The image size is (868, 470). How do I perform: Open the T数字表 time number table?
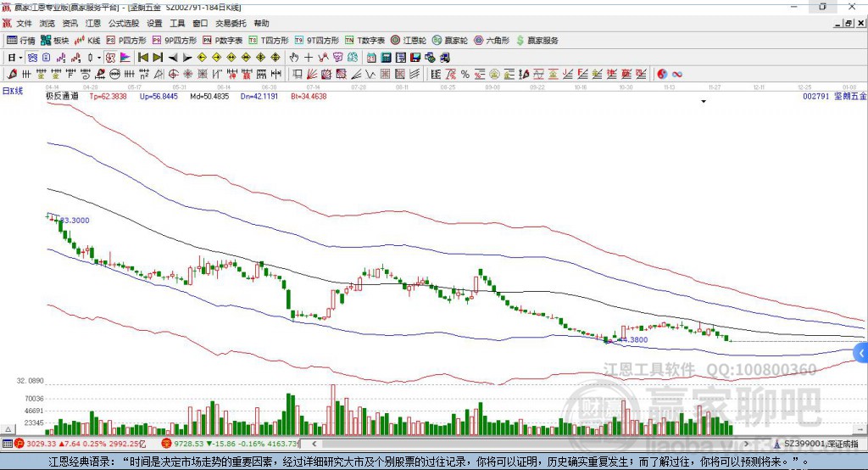pos(364,41)
